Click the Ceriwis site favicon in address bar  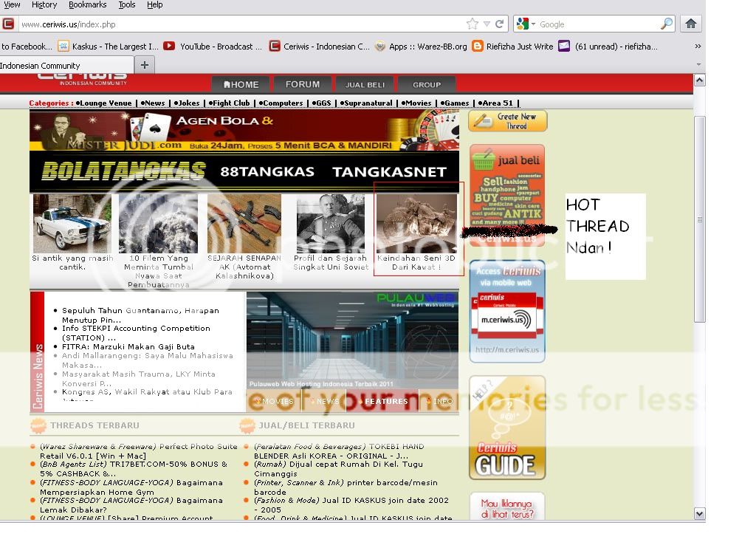point(7,24)
